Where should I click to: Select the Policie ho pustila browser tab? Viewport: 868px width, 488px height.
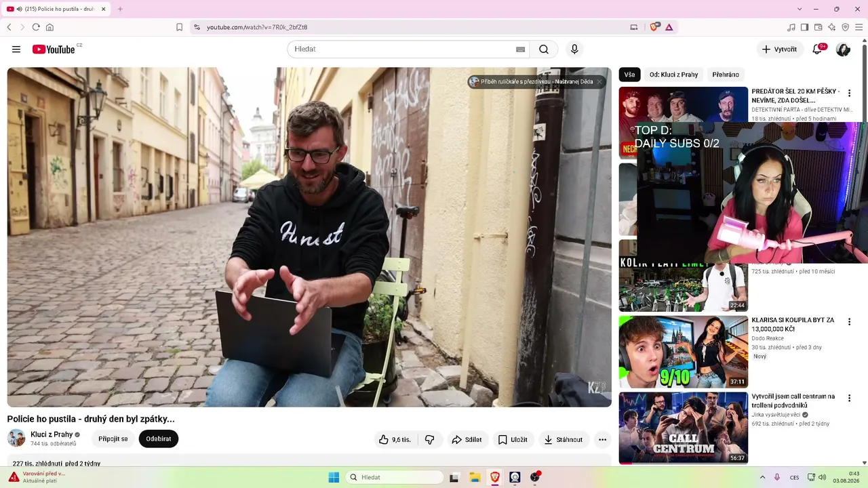click(x=56, y=9)
